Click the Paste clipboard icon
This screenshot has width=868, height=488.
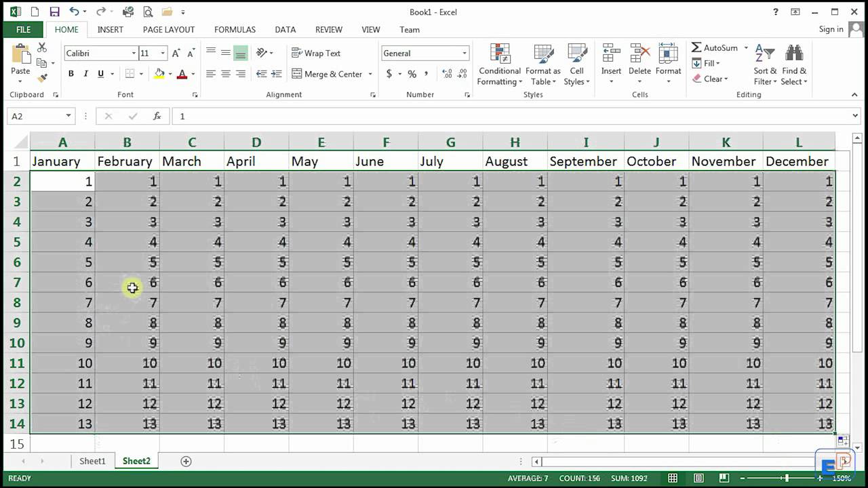tap(20, 54)
